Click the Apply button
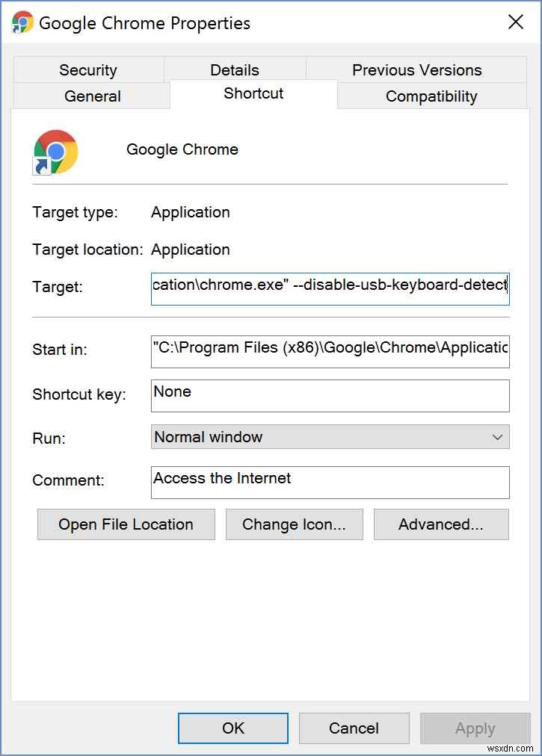The height and width of the screenshot is (756, 542). [475, 728]
